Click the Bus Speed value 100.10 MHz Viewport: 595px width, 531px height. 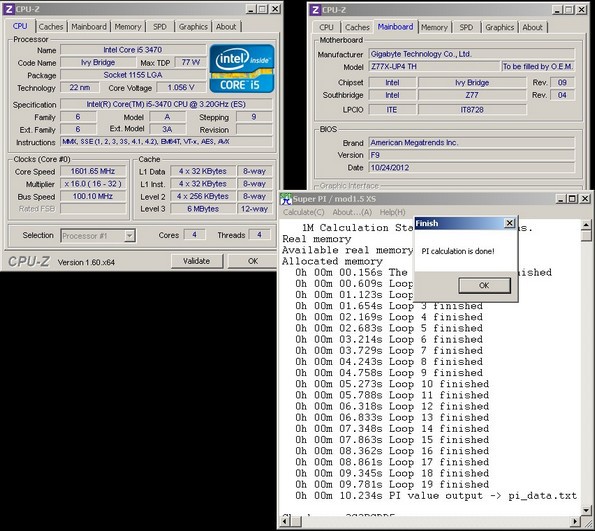pos(93,196)
